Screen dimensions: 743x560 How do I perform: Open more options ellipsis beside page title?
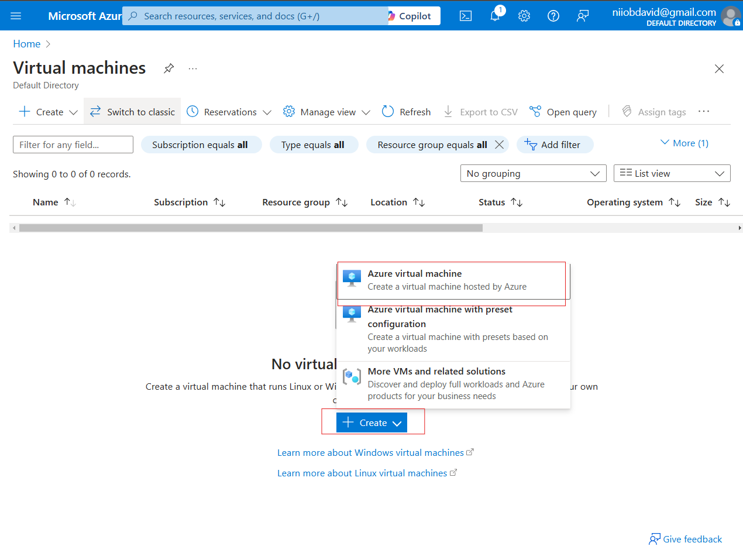pos(192,68)
